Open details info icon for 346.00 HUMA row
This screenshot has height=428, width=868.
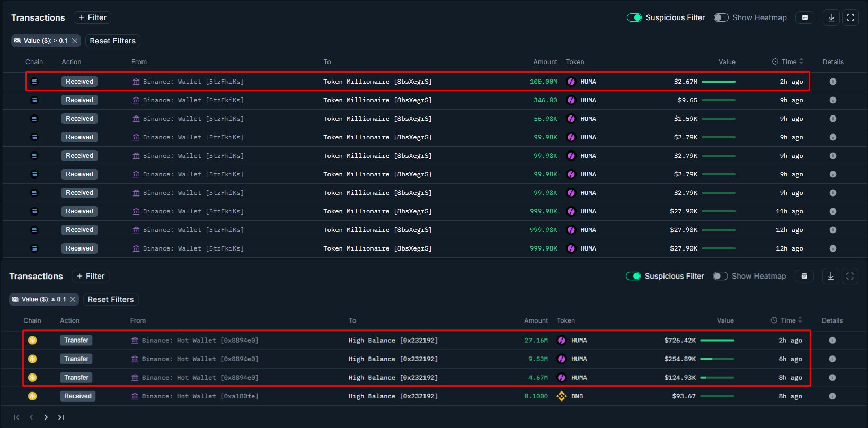point(833,100)
